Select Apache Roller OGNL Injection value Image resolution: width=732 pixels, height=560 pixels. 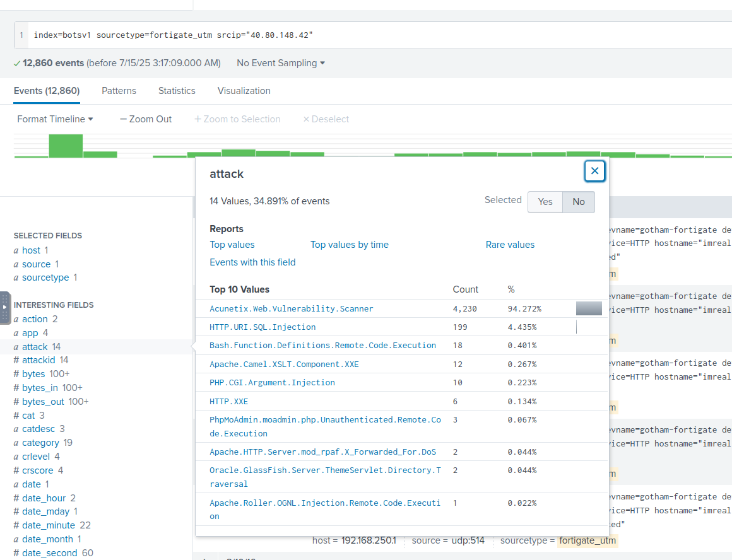coord(325,509)
